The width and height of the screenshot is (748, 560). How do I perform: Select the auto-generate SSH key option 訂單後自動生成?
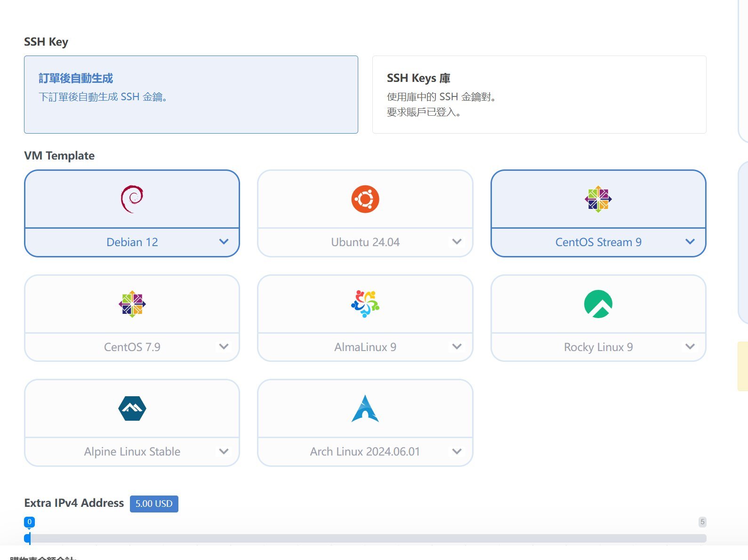(x=191, y=95)
